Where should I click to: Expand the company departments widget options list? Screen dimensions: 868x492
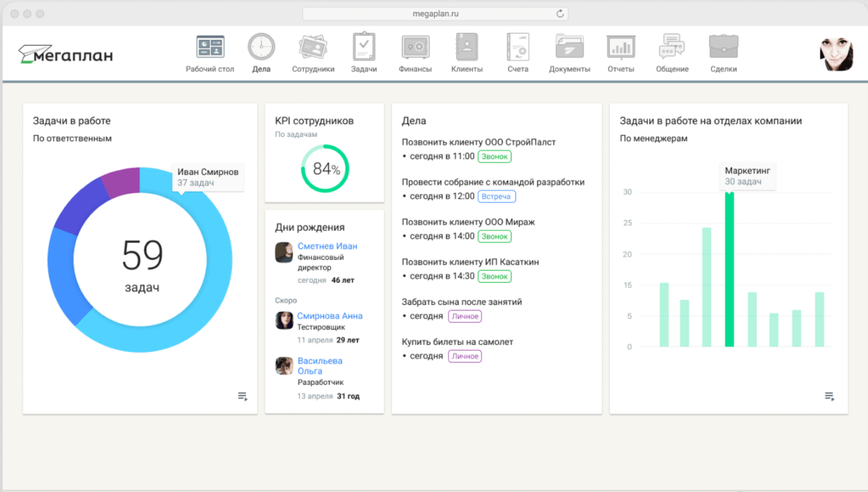tap(829, 396)
